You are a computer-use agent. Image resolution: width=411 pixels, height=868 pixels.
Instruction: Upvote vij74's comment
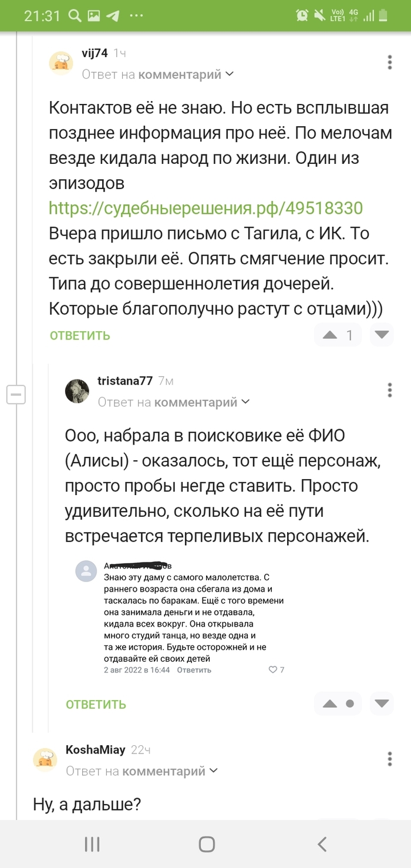pyautogui.click(x=330, y=335)
